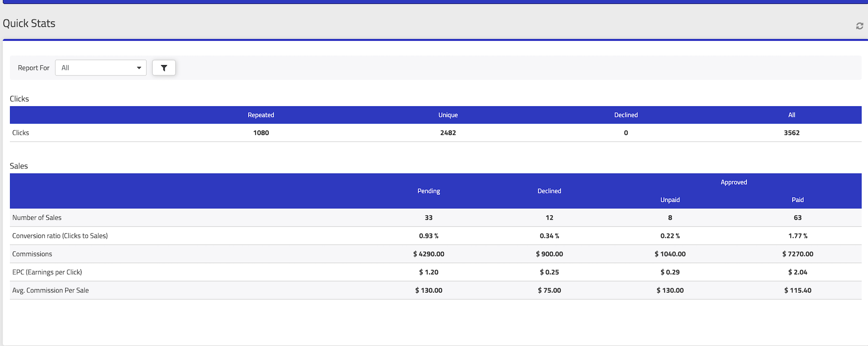The height and width of the screenshot is (346, 868).
Task: Select pending average commission $ 130.00
Action: (429, 290)
